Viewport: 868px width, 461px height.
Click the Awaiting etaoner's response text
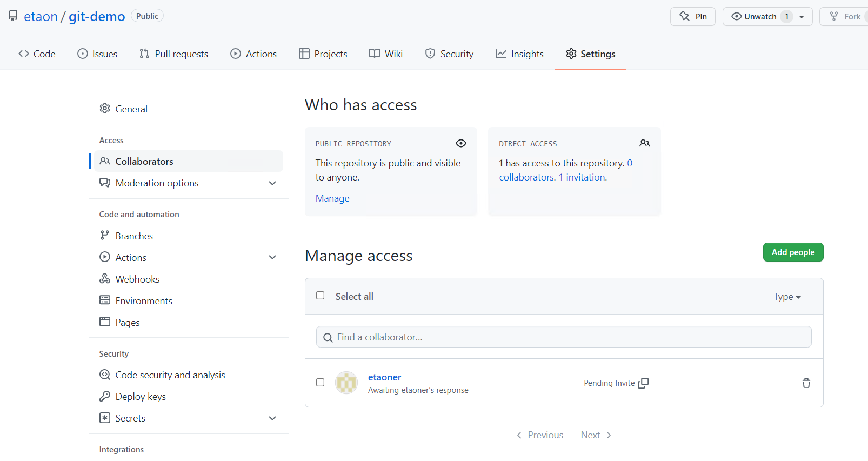[x=418, y=390]
